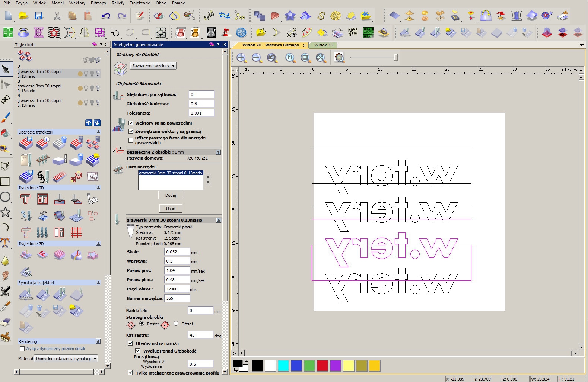Select the rectangle drawing tool
588x382 pixels.
[5, 182]
